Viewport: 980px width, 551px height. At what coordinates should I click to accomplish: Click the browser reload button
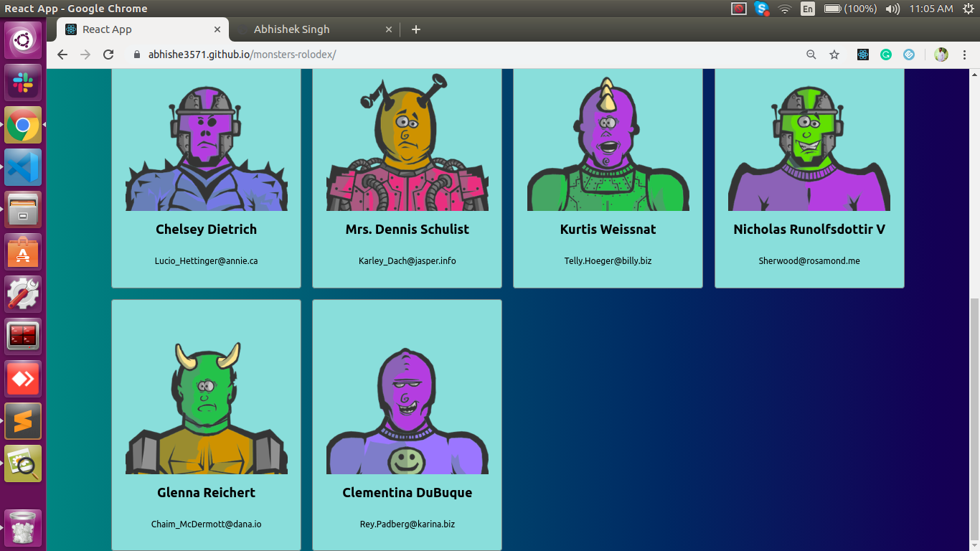click(108, 55)
